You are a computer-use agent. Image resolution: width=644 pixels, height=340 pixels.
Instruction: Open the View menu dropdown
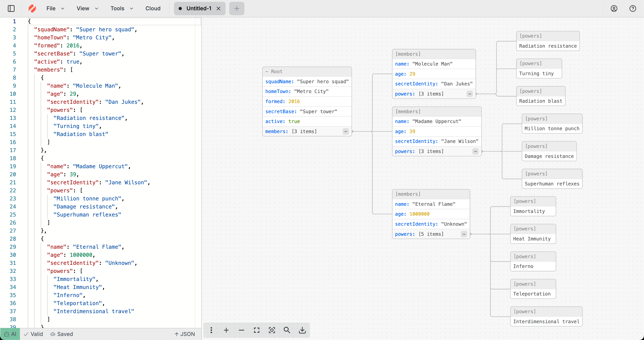click(x=87, y=8)
